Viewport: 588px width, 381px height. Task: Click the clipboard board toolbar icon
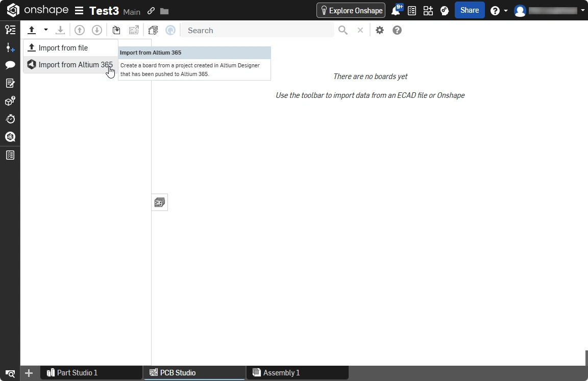click(116, 30)
